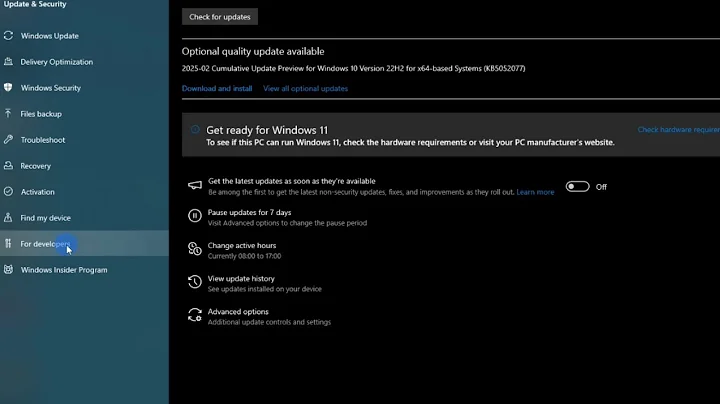Open Windows Update section
This screenshot has width=720, height=404.
(84, 35)
